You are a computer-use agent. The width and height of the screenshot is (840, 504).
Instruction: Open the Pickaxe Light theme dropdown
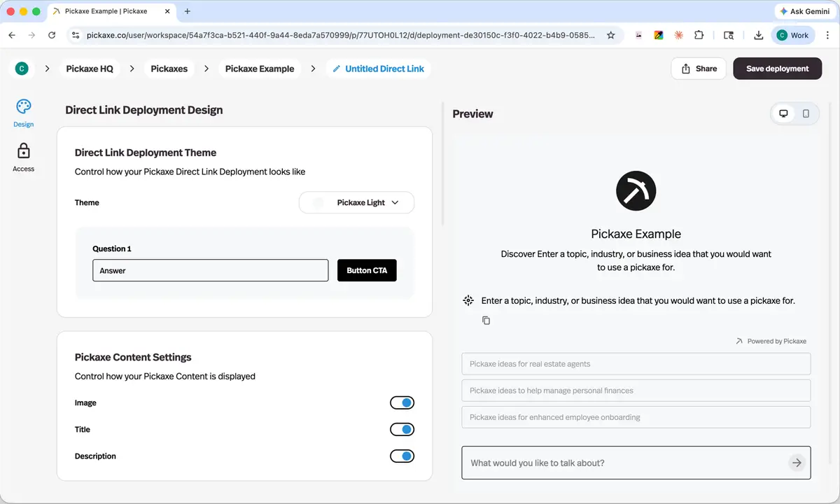356,202
